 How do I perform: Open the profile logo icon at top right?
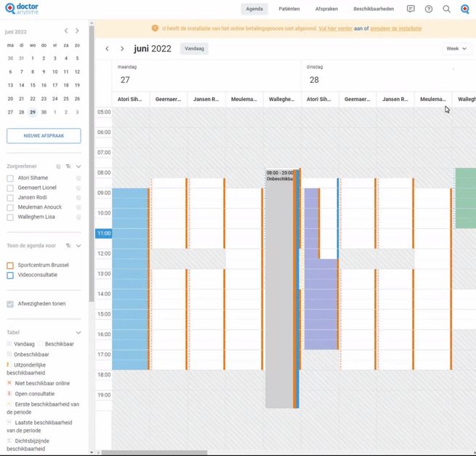(x=465, y=9)
